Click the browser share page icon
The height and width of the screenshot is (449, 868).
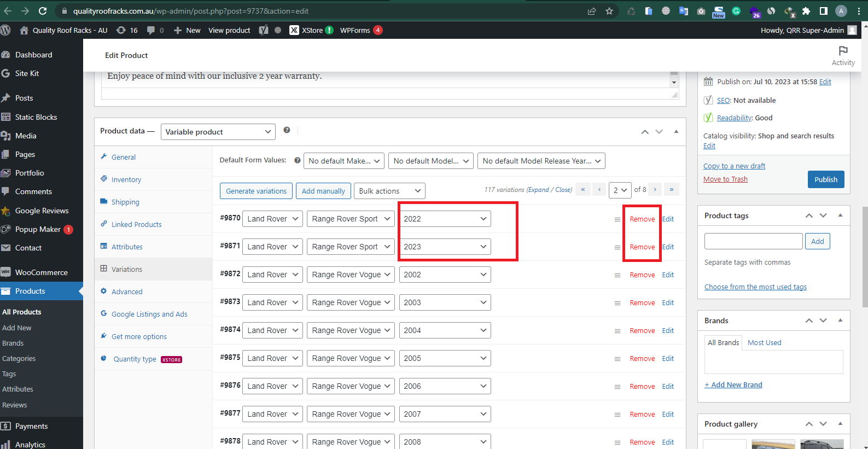592,11
